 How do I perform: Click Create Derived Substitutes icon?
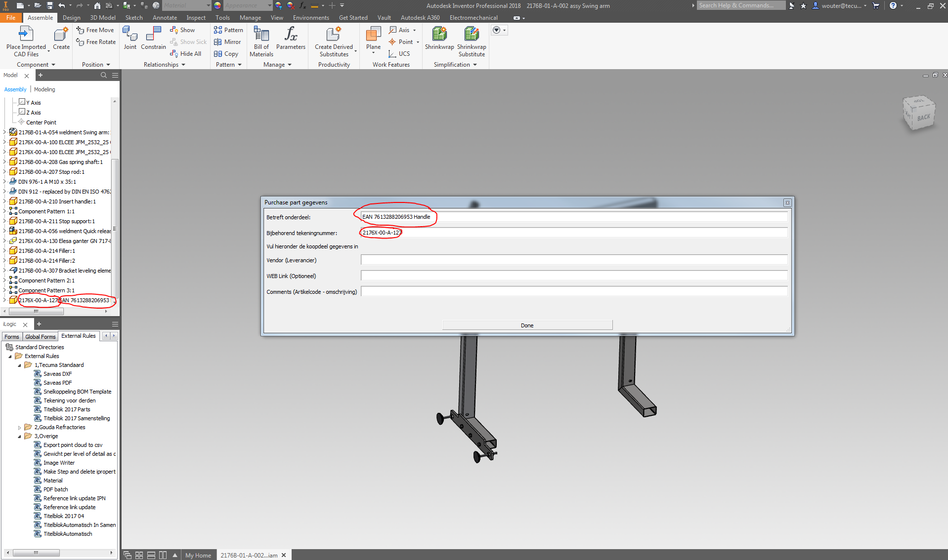pos(334,34)
